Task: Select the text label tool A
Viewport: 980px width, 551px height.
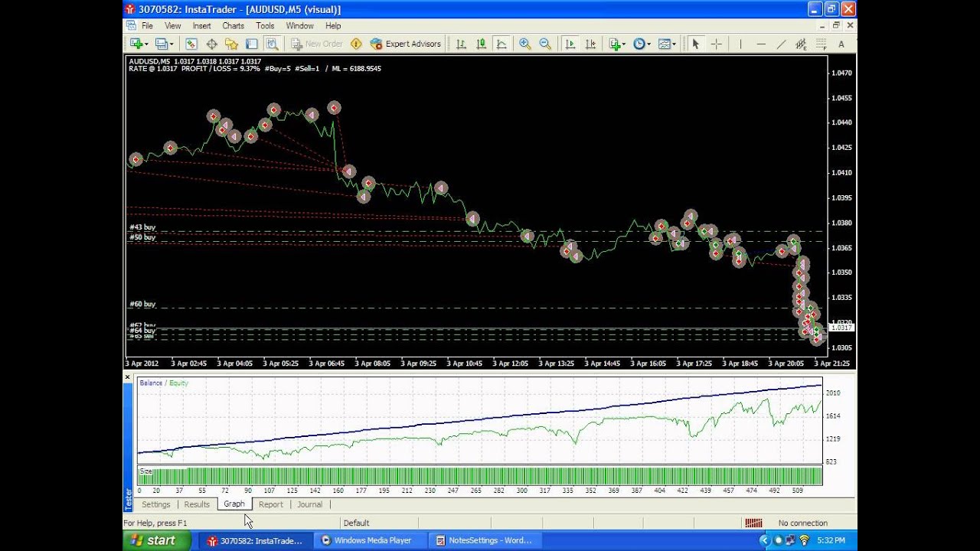Action: (841, 44)
